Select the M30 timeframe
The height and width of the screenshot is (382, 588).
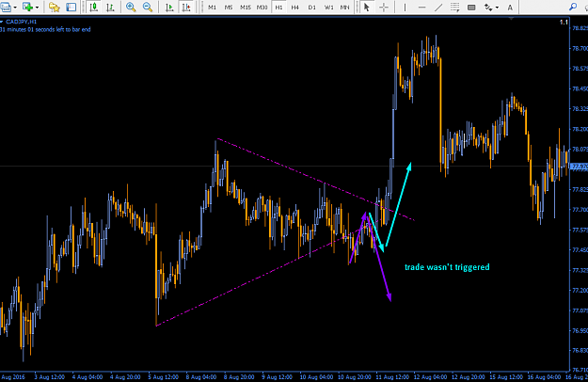coord(262,8)
